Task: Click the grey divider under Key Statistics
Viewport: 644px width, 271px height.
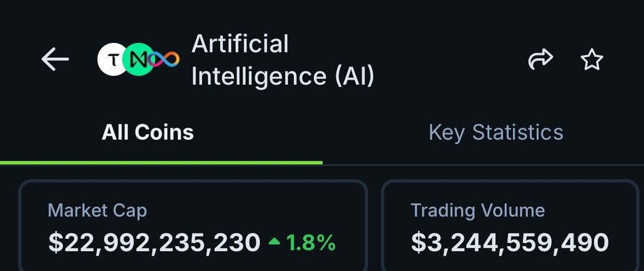Action: (483, 164)
